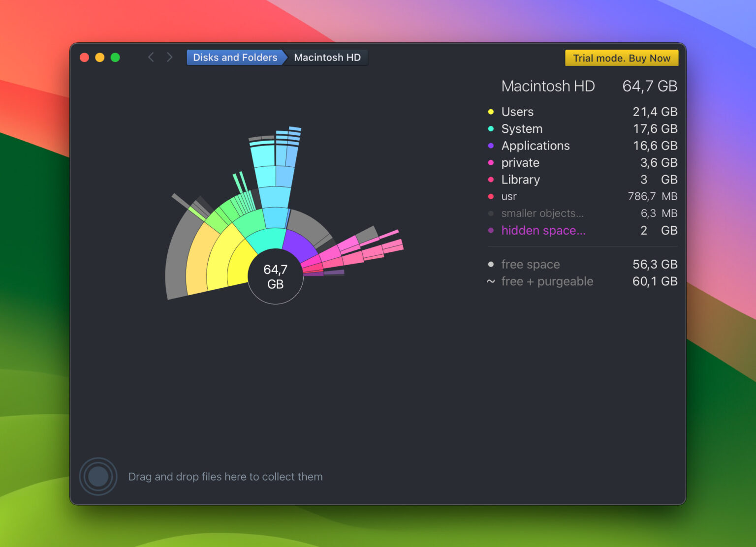
Task: Open the breadcrumb chevron after Disks and Folders
Action: tap(283, 57)
